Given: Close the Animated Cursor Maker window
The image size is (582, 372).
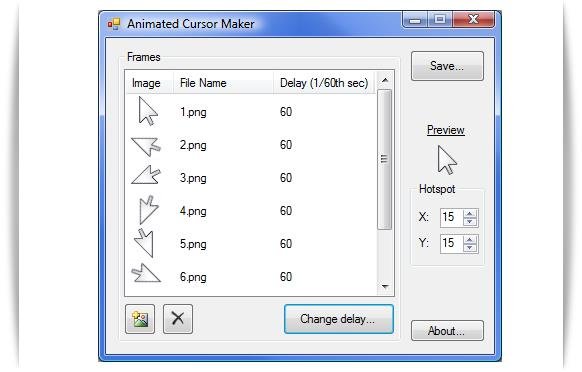Looking at the screenshot, I should pos(474,19).
